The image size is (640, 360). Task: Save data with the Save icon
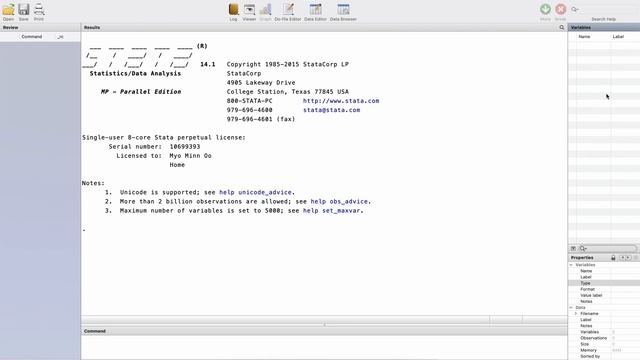pos(24,10)
